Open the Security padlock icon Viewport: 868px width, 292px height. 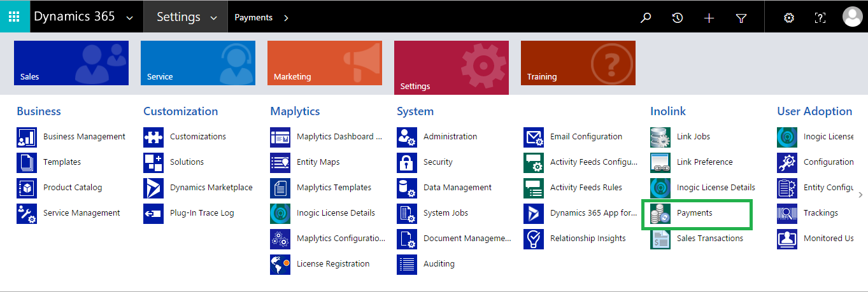coord(407,162)
